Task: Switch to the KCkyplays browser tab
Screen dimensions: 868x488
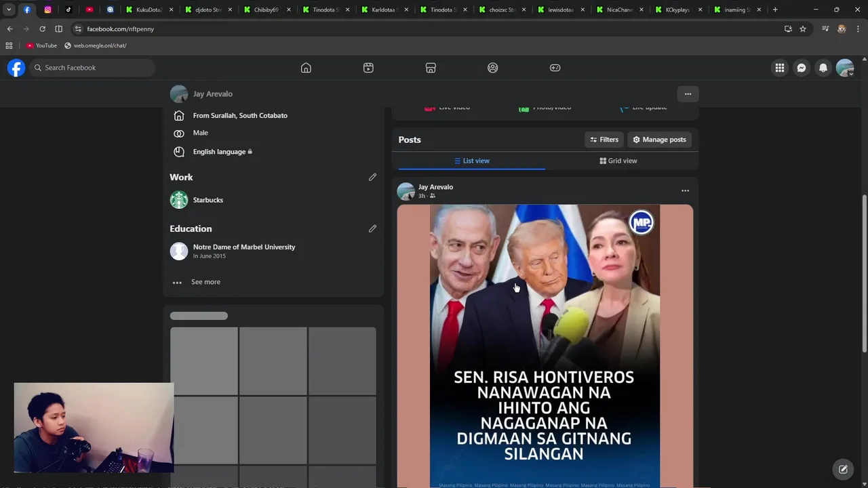Action: [x=677, y=9]
